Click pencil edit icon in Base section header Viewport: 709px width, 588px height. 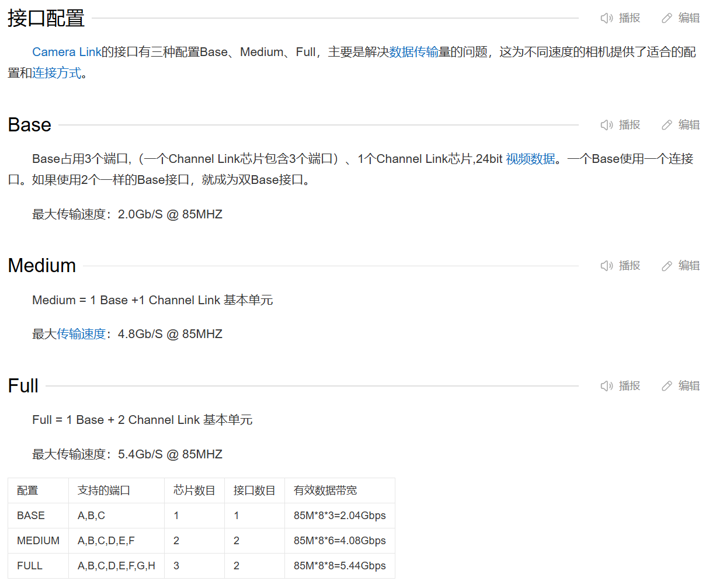667,125
